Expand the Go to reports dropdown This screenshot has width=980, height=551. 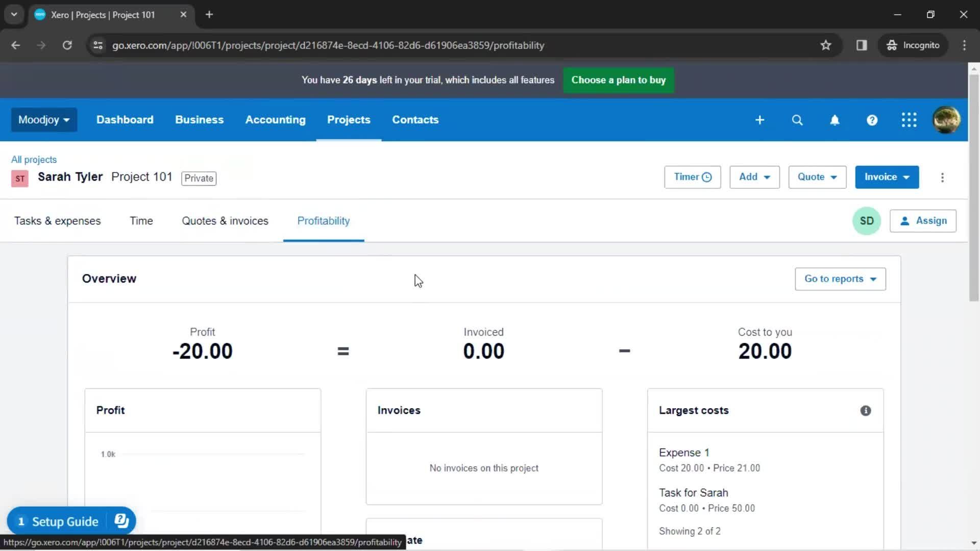[840, 279]
